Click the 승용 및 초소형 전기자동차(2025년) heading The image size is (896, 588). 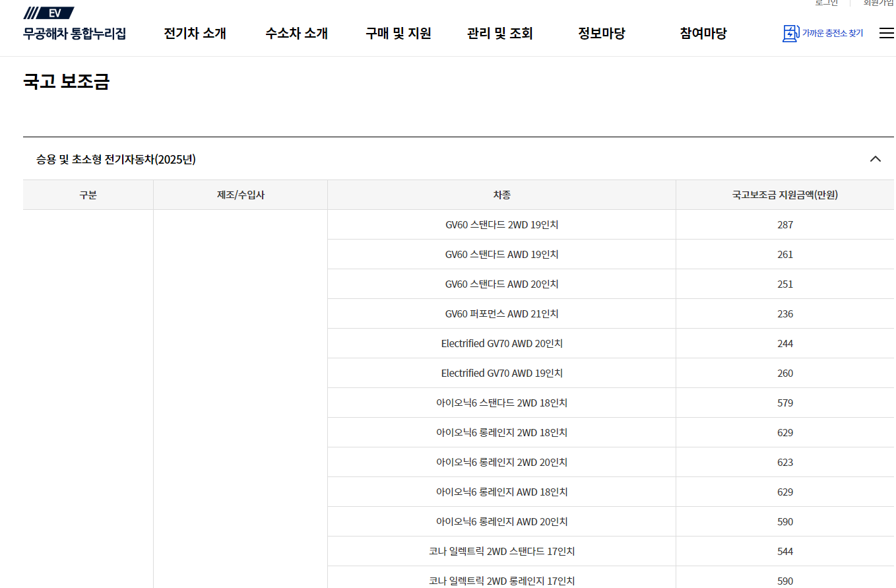(x=116, y=159)
